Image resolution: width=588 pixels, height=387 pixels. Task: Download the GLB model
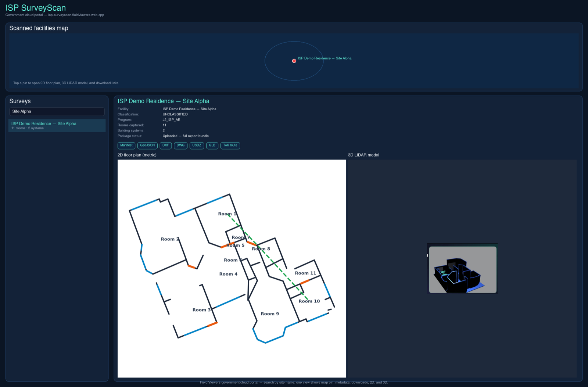[212, 146]
